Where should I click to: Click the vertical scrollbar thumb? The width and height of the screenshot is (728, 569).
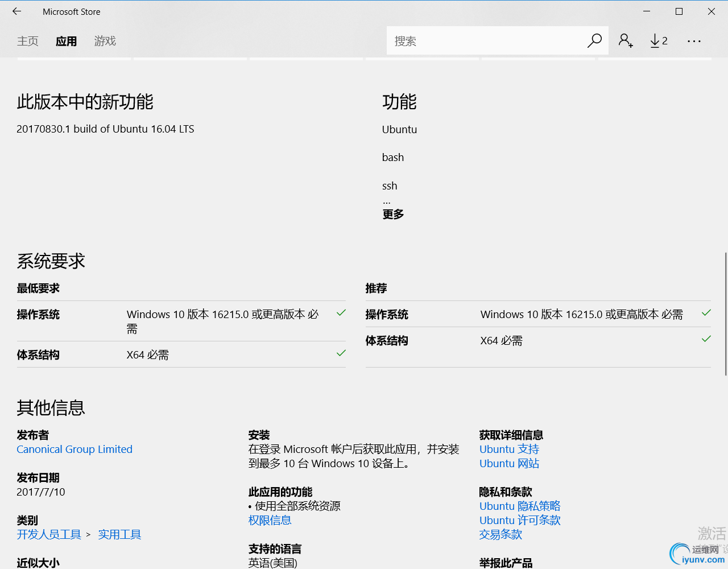point(726,314)
